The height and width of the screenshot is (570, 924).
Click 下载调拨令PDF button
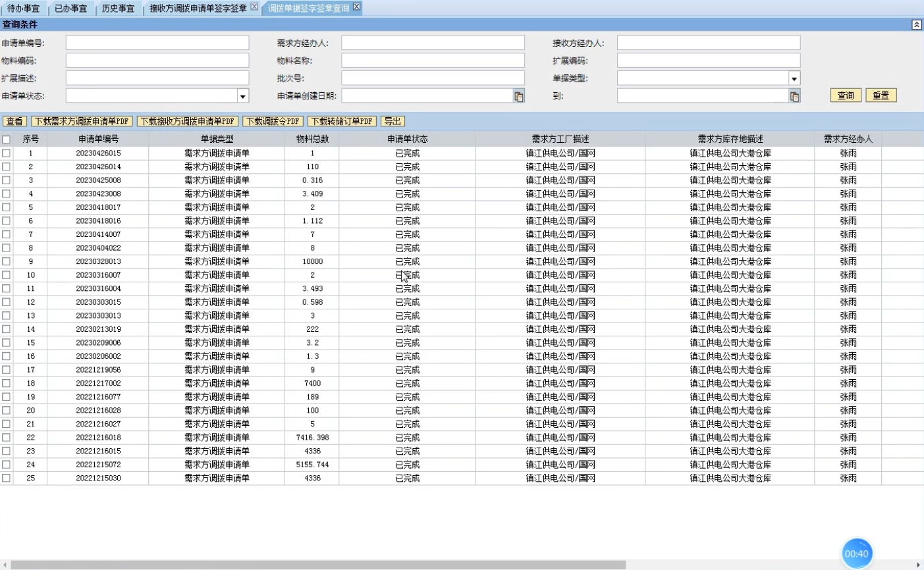click(x=273, y=121)
